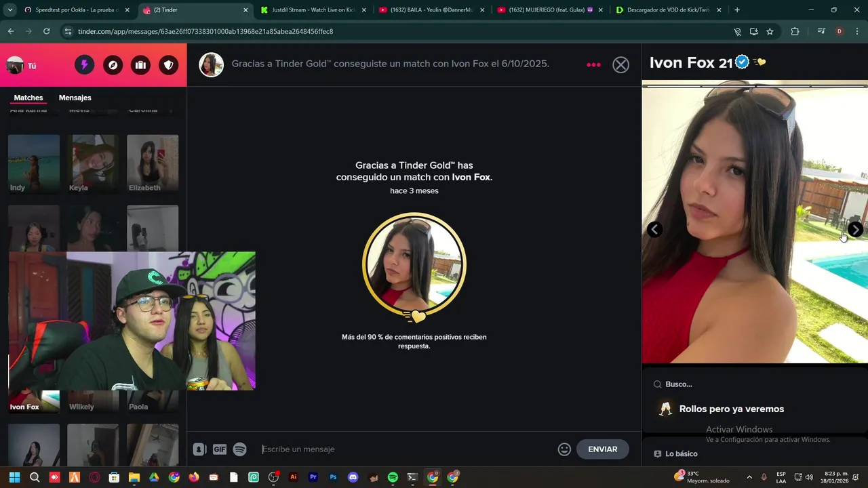Open a new browser tab with plus
Screen dimensions: 868x488
[737, 10]
